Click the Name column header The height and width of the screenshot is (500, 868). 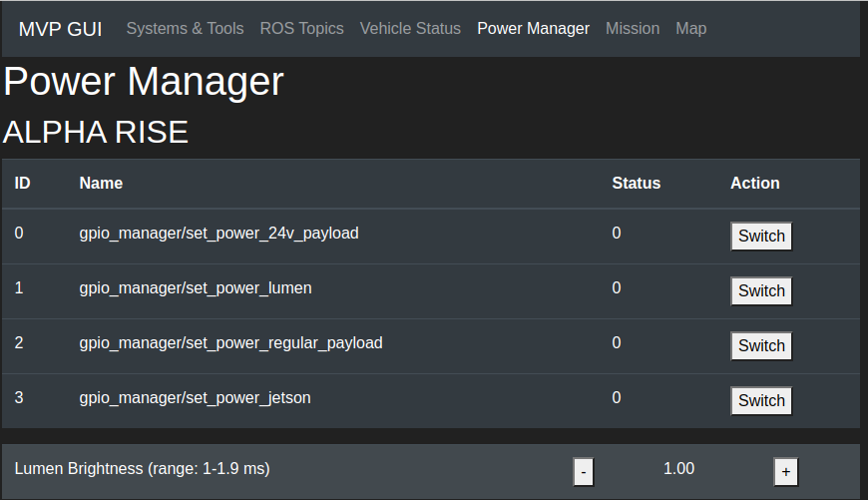(101, 184)
